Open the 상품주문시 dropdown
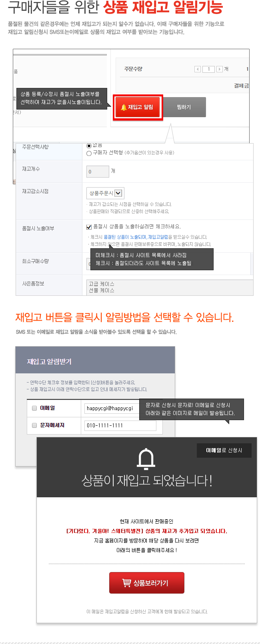Image resolution: width=260 pixels, height=644 pixels. coord(105,193)
